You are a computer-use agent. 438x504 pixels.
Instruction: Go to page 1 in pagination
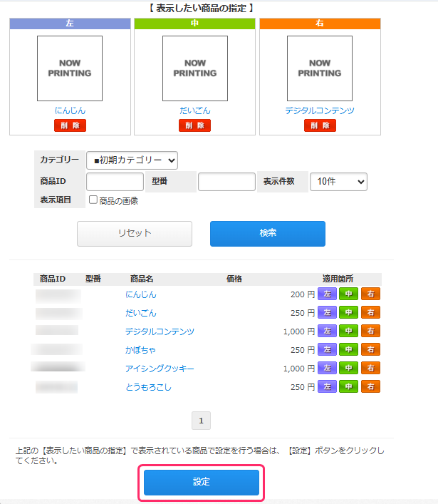pos(201,421)
